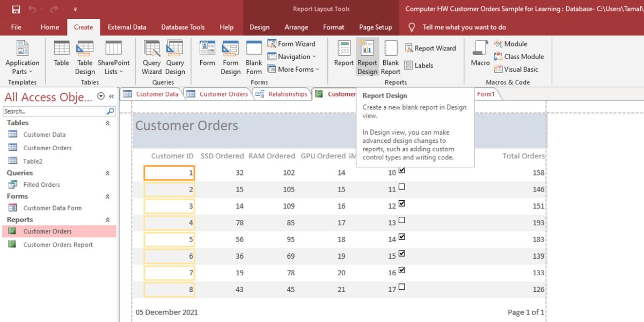Check the checkbox in Customer ID 2 row
This screenshot has height=322, width=644.
[x=402, y=187]
